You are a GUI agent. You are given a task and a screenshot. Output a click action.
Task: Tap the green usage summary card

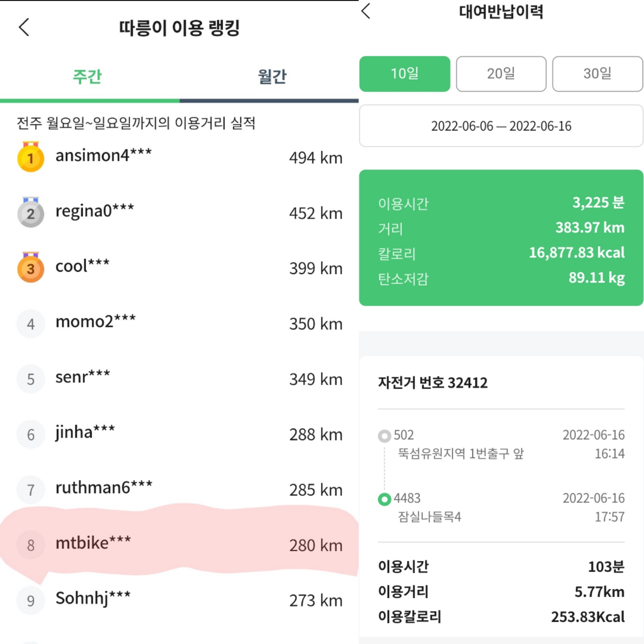coord(501,238)
